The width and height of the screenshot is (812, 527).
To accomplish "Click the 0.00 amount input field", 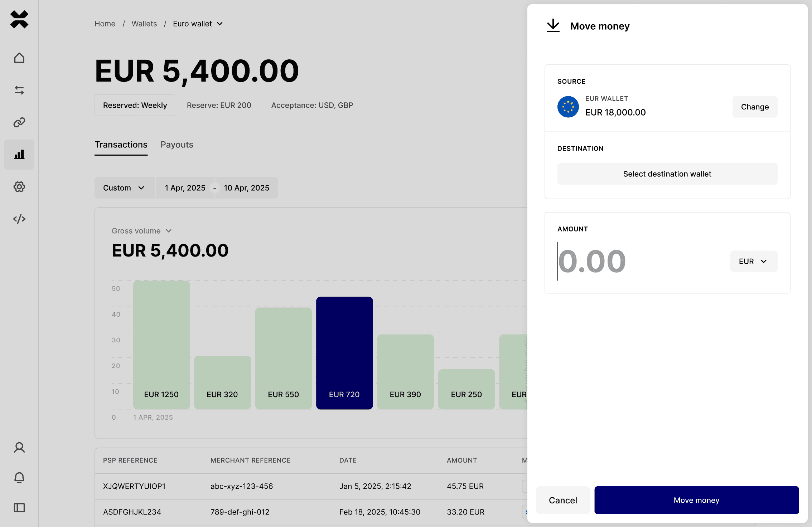I will [609, 262].
